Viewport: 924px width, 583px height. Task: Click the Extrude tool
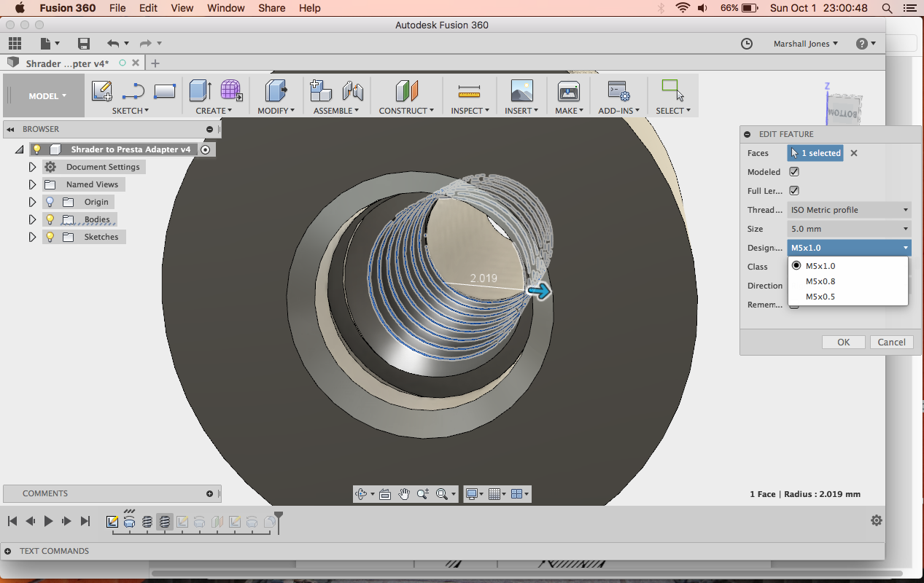[x=200, y=91]
